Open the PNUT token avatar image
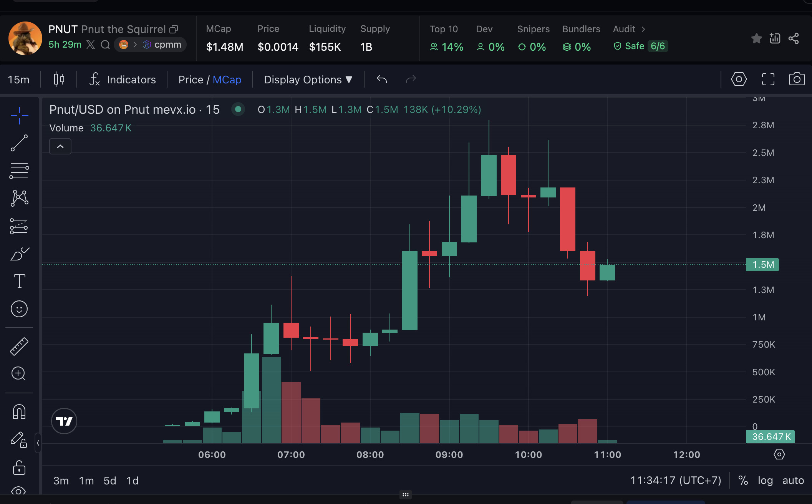Viewport: 812px width, 504px height. (25, 38)
